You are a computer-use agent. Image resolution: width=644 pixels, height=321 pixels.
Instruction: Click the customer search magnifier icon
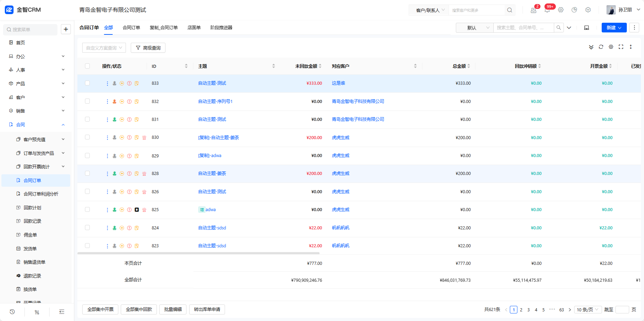click(509, 10)
